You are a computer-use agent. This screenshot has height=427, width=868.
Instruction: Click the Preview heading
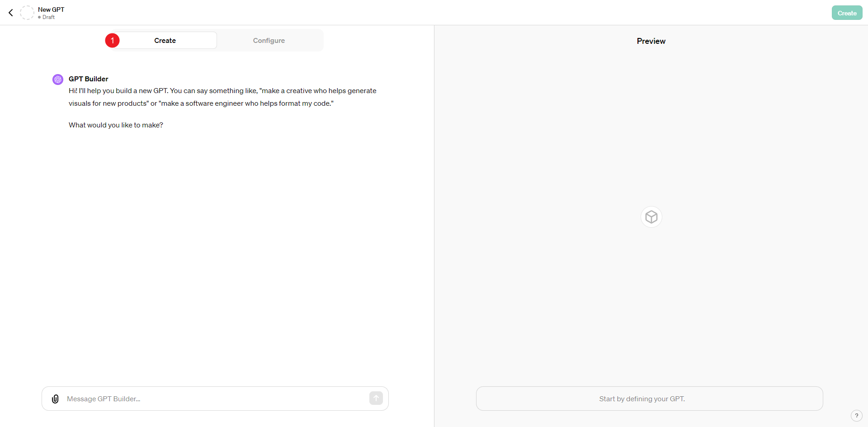(651, 41)
